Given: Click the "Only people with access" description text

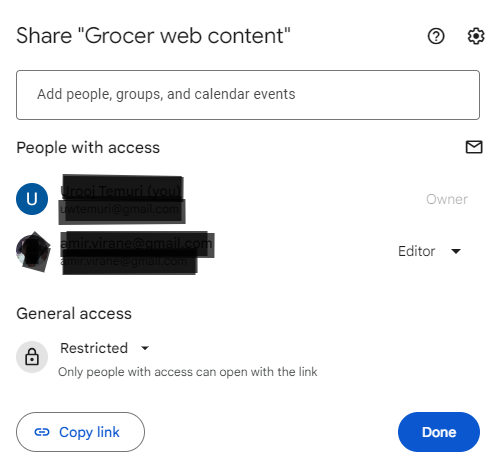Looking at the screenshot, I should coord(188,372).
